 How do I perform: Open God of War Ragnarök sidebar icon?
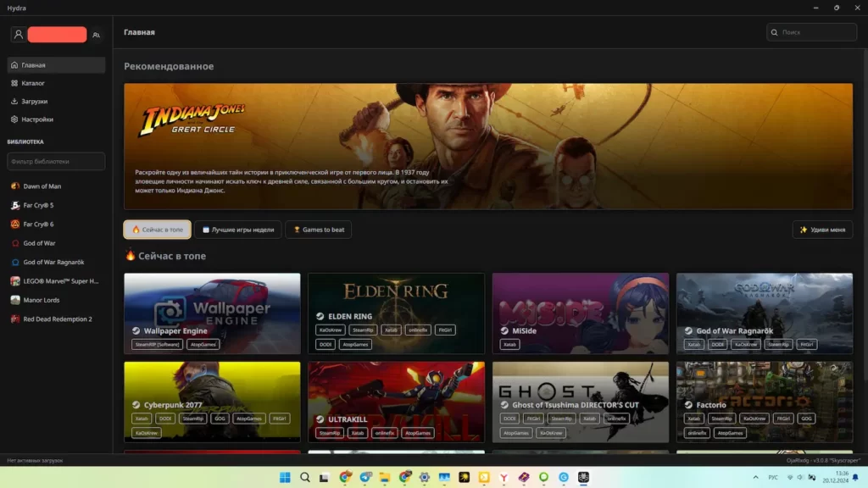point(14,262)
